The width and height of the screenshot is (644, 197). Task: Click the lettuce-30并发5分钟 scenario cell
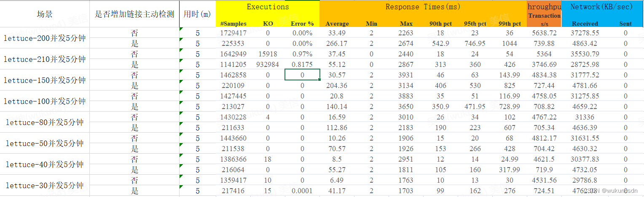[45, 186]
